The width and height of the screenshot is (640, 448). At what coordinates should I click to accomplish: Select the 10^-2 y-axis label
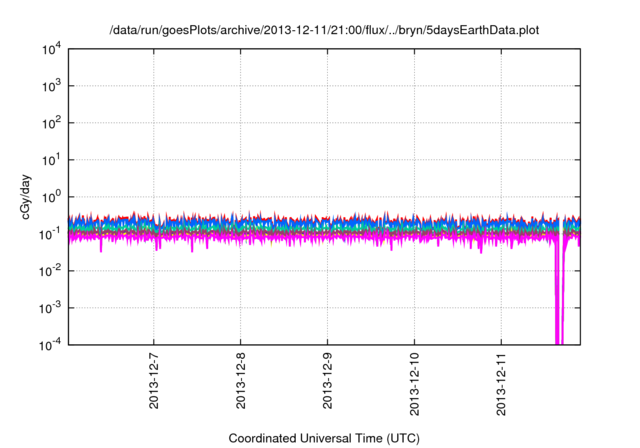(x=51, y=272)
